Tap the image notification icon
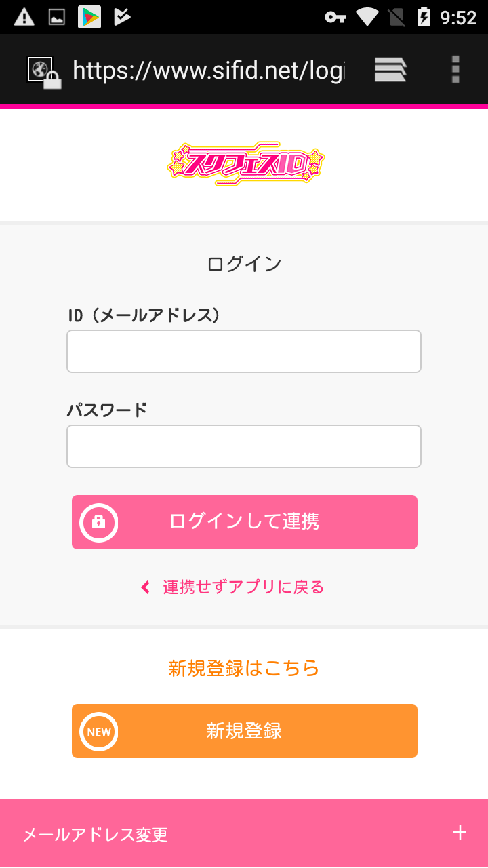Screen dimensions: 488x868 point(57,18)
